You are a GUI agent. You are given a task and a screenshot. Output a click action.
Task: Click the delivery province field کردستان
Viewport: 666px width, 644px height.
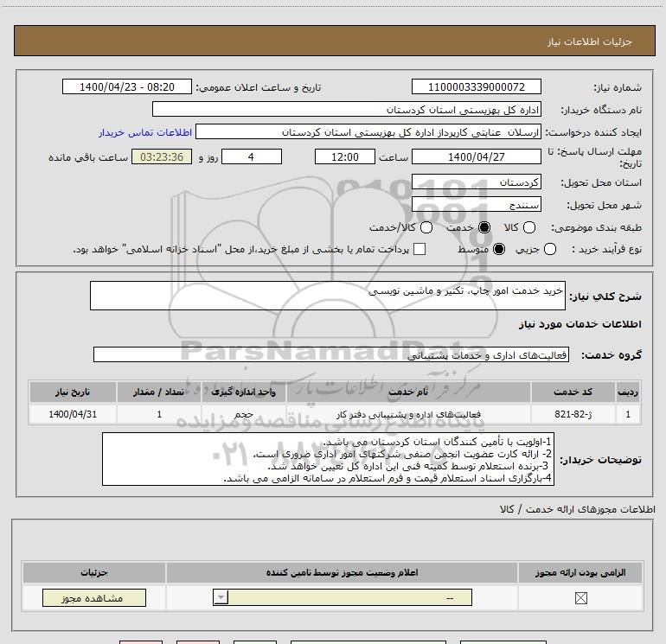pos(476,182)
